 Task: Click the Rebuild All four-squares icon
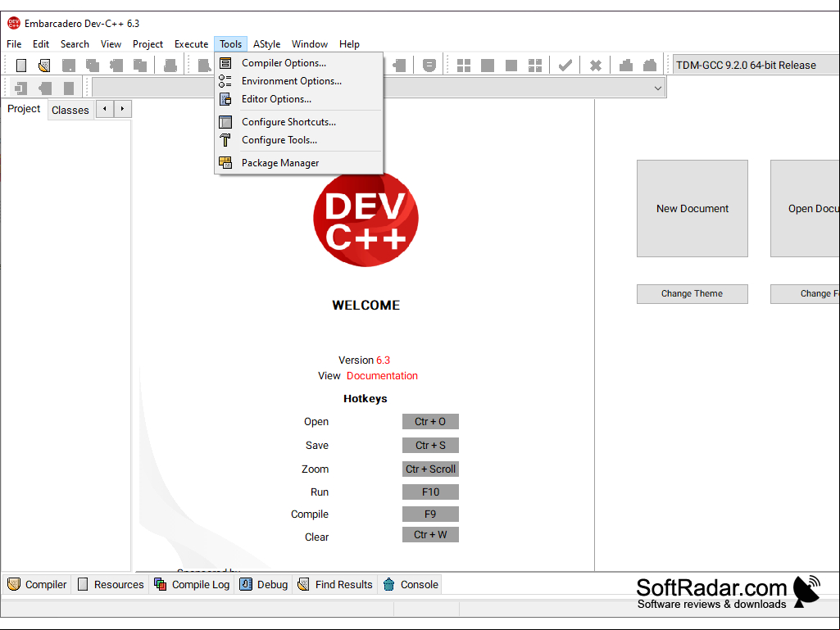(535, 66)
